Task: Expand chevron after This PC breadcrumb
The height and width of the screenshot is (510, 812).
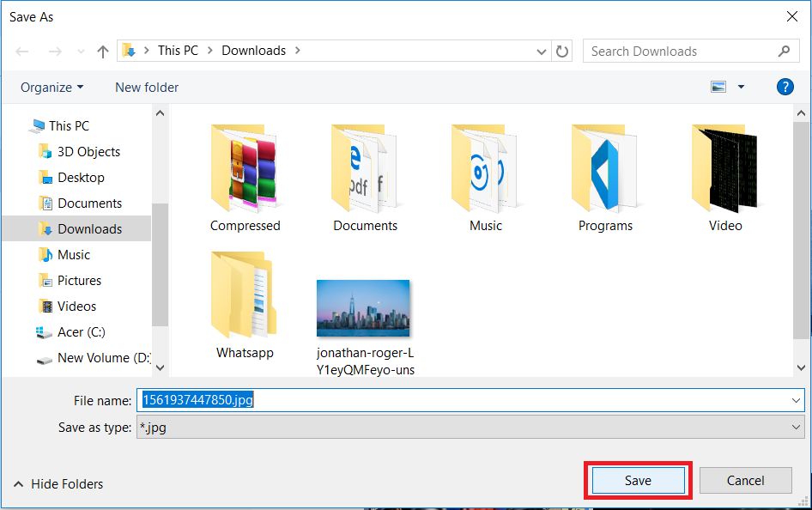Action: pyautogui.click(x=210, y=51)
